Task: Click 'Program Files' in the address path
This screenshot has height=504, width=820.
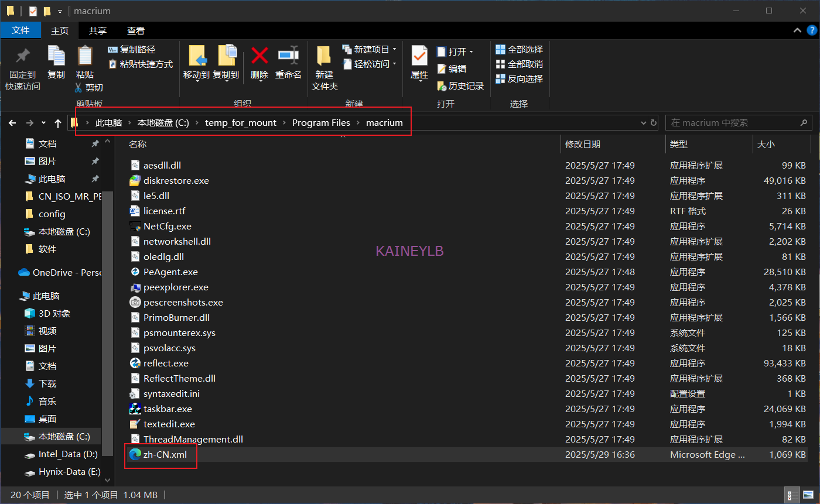Action: point(321,123)
